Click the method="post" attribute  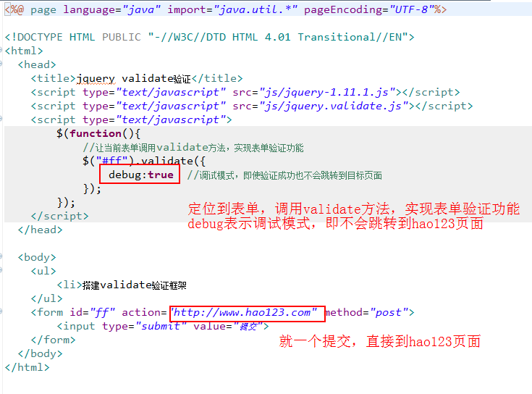point(366,312)
